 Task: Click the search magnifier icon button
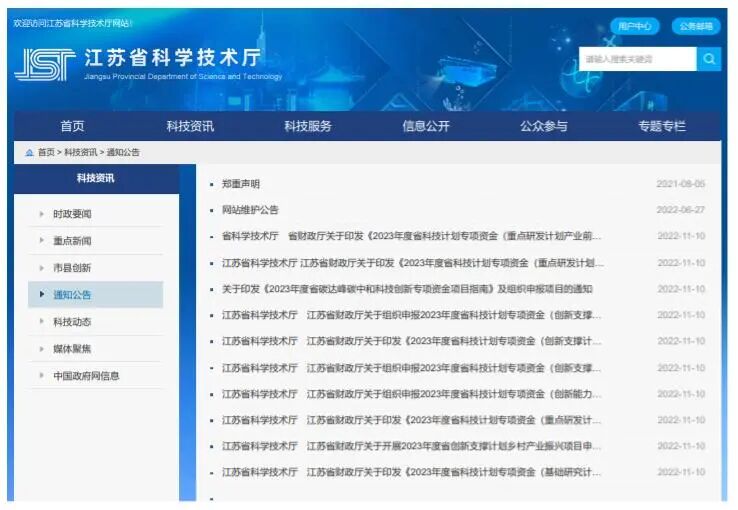pos(709,59)
